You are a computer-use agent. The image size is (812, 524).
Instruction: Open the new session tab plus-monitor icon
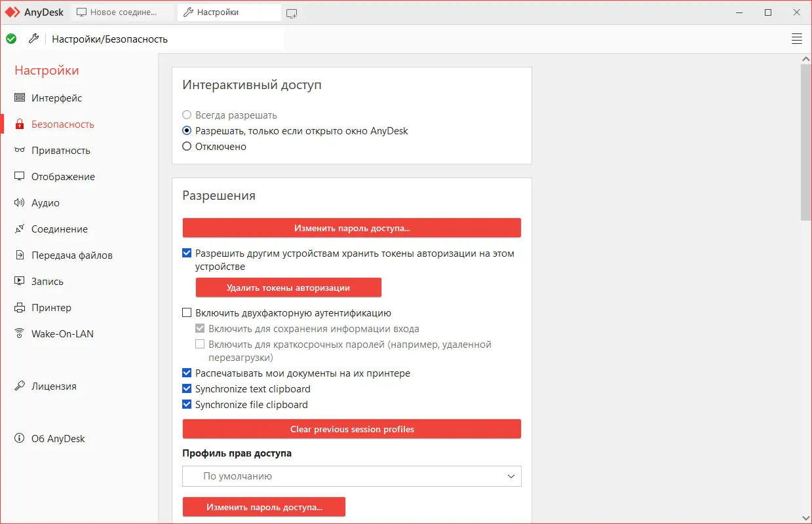click(292, 13)
